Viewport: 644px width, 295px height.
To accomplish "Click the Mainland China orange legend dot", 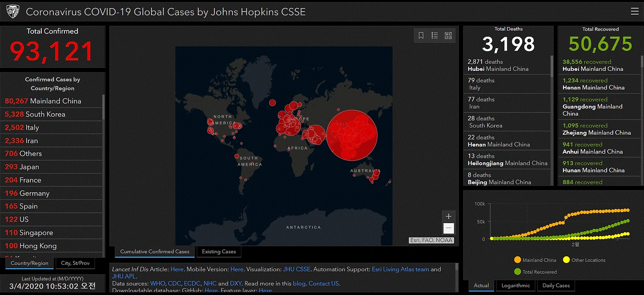I will click(x=517, y=260).
